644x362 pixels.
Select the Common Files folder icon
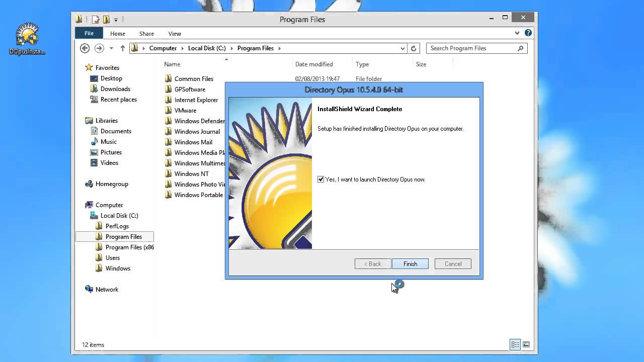click(x=169, y=79)
